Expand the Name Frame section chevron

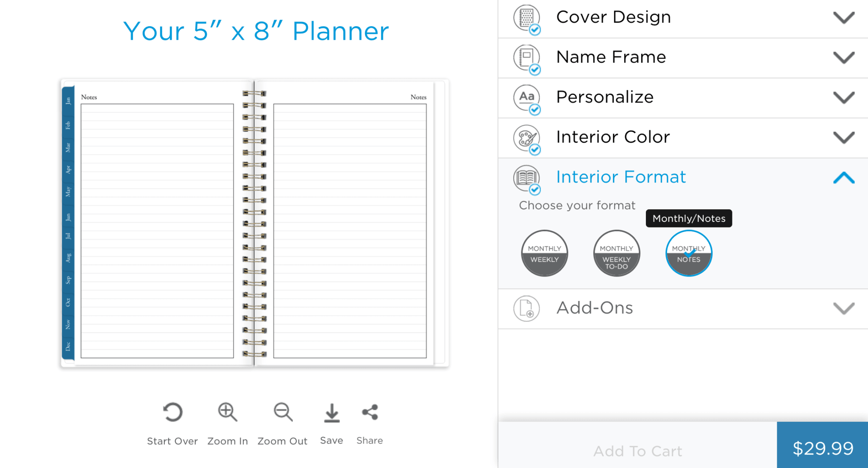[843, 58]
